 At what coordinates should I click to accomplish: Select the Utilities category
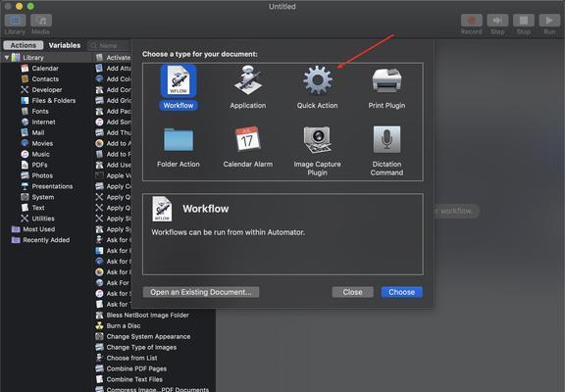pyautogui.click(x=43, y=219)
